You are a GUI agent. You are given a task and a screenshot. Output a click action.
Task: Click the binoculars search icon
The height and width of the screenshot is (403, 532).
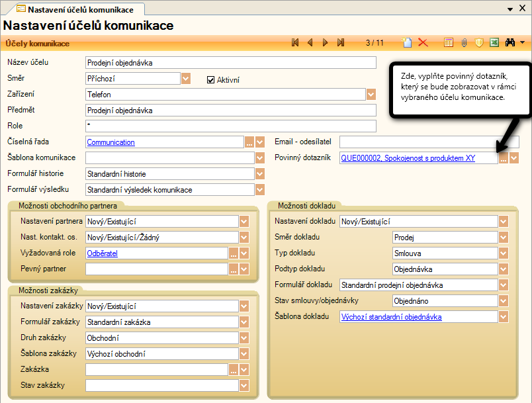tap(510, 43)
